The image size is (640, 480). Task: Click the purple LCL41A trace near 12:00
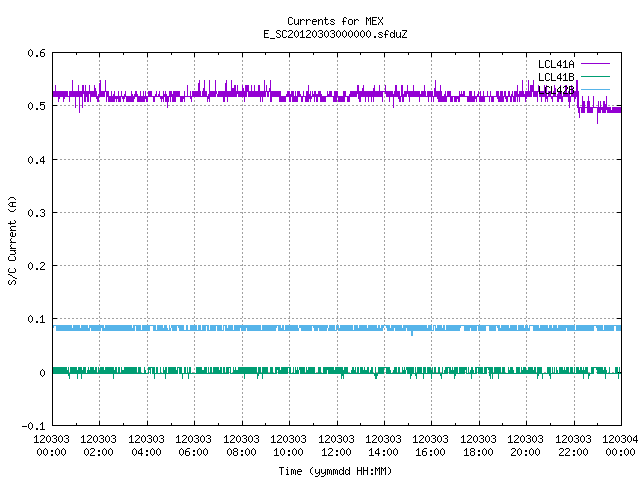tap(337, 97)
